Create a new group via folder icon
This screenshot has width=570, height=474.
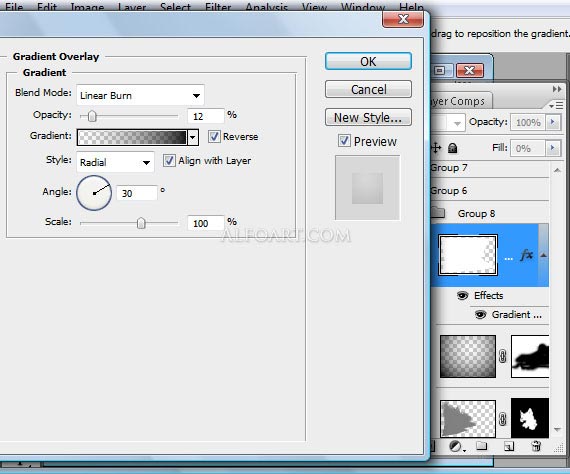click(482, 446)
